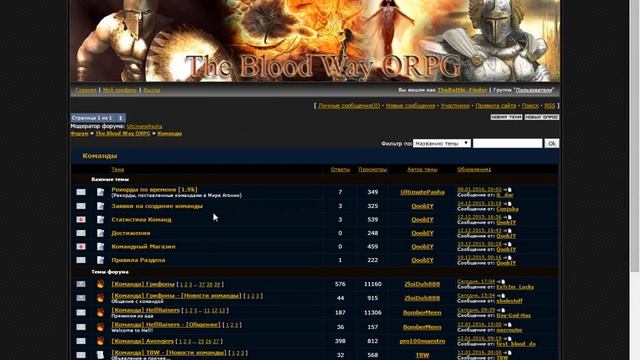This screenshot has height=360, width=640.
Task: Click the flame icon beside [Команда] HellRaisers
Action: (100, 312)
